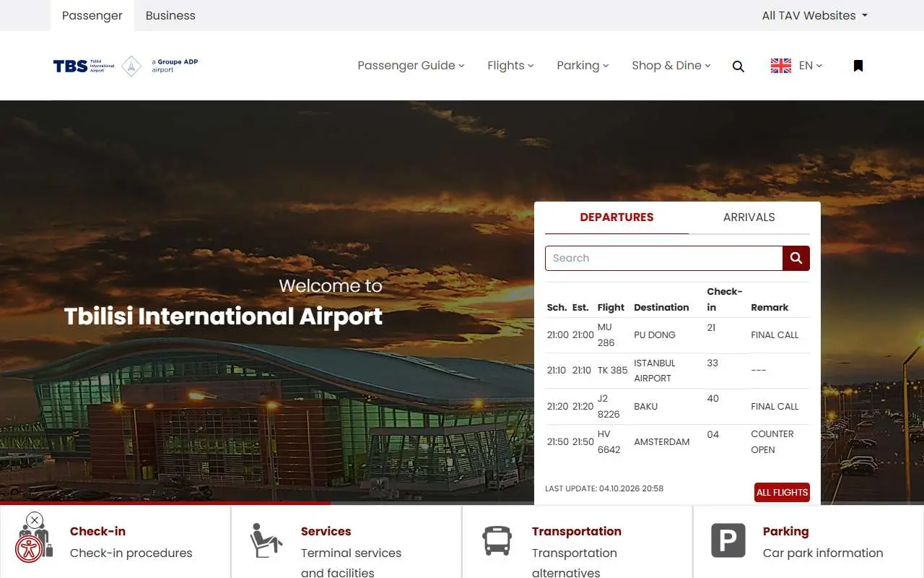Select the Departures tab
Image resolution: width=924 pixels, height=578 pixels.
pos(616,217)
